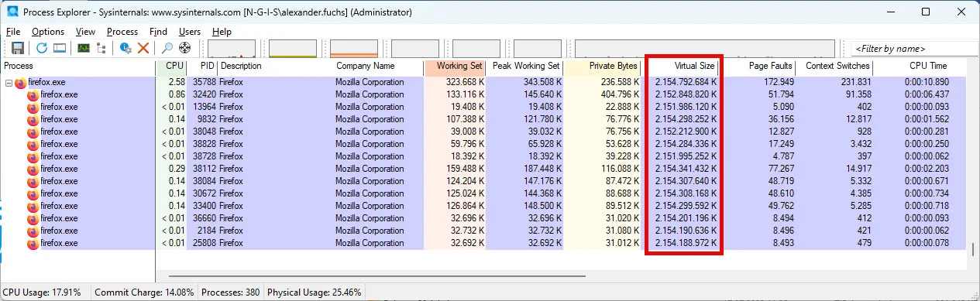Click the magnifier Find Handle or DLL icon
This screenshot has height=301, width=980.
click(x=167, y=48)
